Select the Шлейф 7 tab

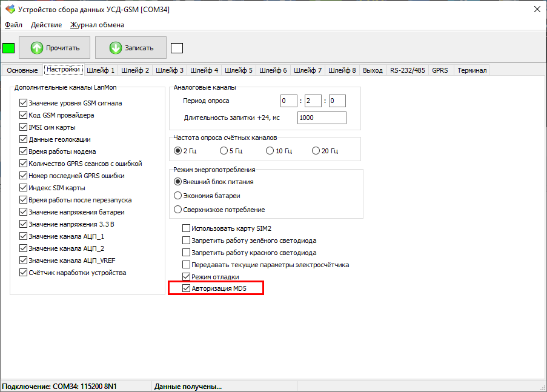[x=308, y=70]
